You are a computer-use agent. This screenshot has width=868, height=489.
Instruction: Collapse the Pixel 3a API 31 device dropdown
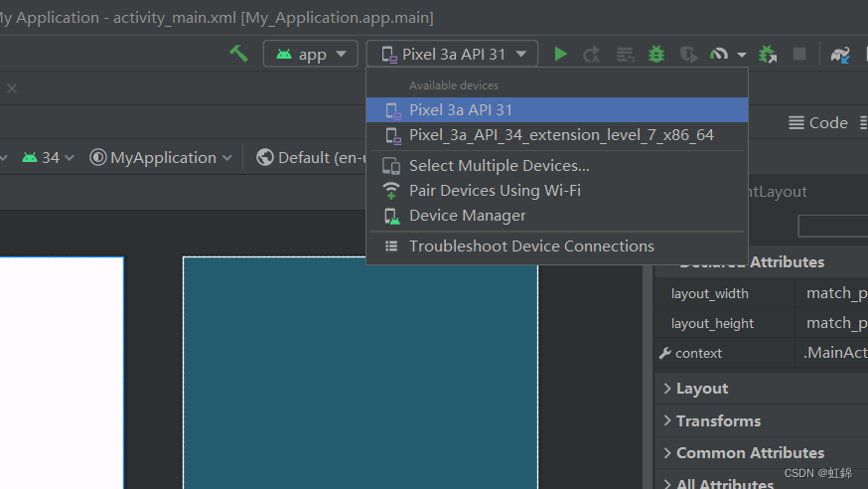tap(453, 54)
